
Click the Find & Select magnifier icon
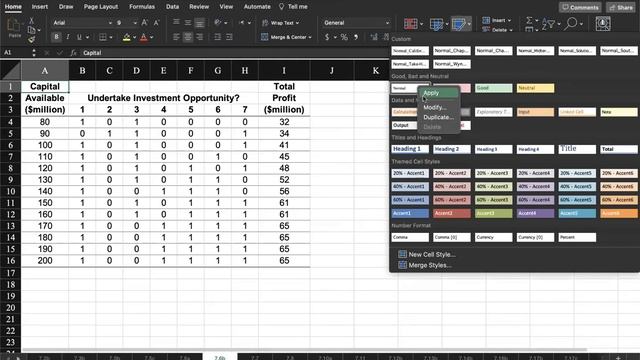pyautogui.click(x=571, y=24)
